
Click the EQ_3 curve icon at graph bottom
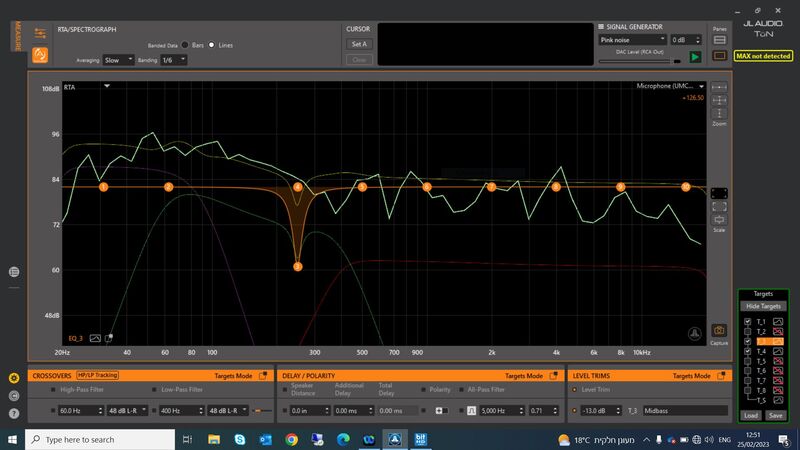95,338
